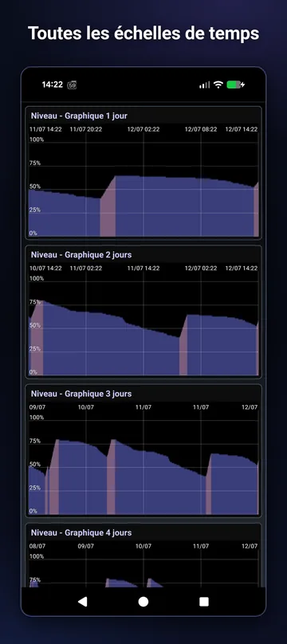Image resolution: width=287 pixels, height=644 pixels.
Task: Tap '09/07' date label in 3 jours chart
Action: pos(37,407)
